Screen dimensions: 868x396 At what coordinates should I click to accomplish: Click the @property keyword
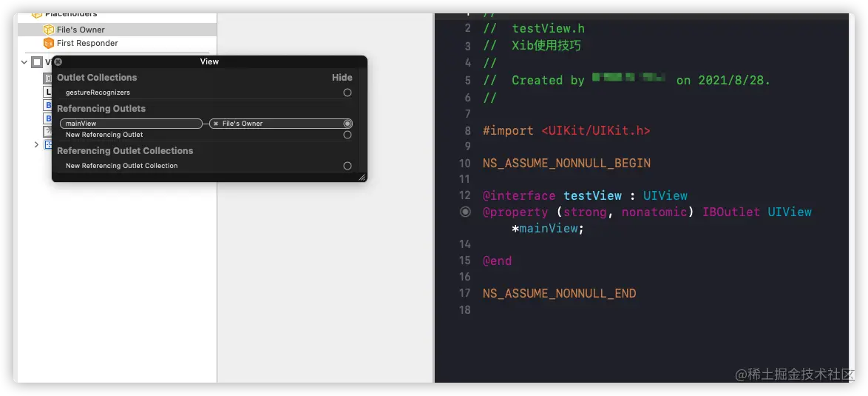pos(515,212)
